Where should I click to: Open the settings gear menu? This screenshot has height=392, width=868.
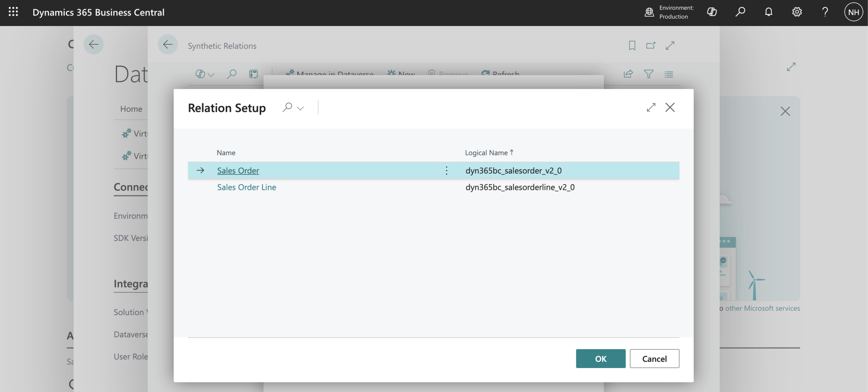(797, 12)
